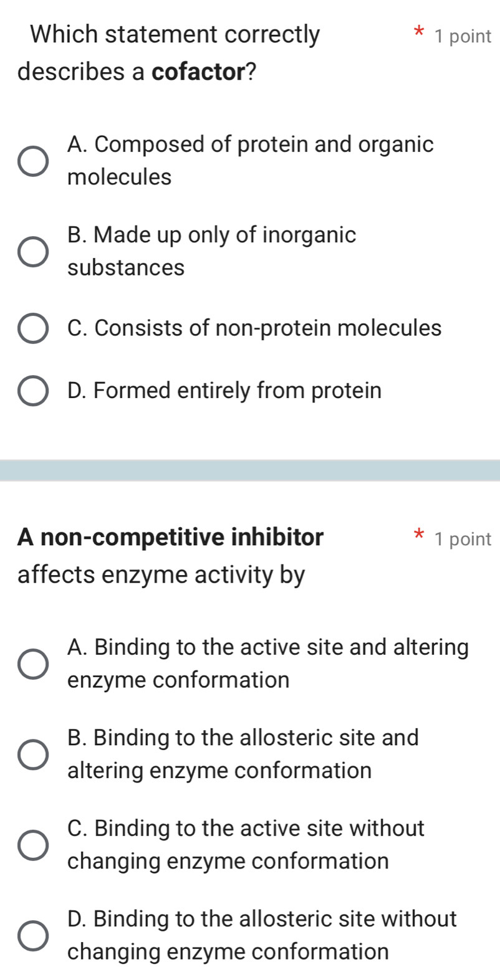The width and height of the screenshot is (500, 980).
Task: Select radio for active site altering conformation
Action: point(32,664)
